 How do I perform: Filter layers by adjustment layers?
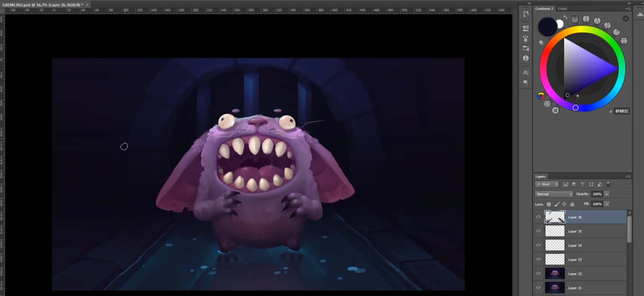574,184
